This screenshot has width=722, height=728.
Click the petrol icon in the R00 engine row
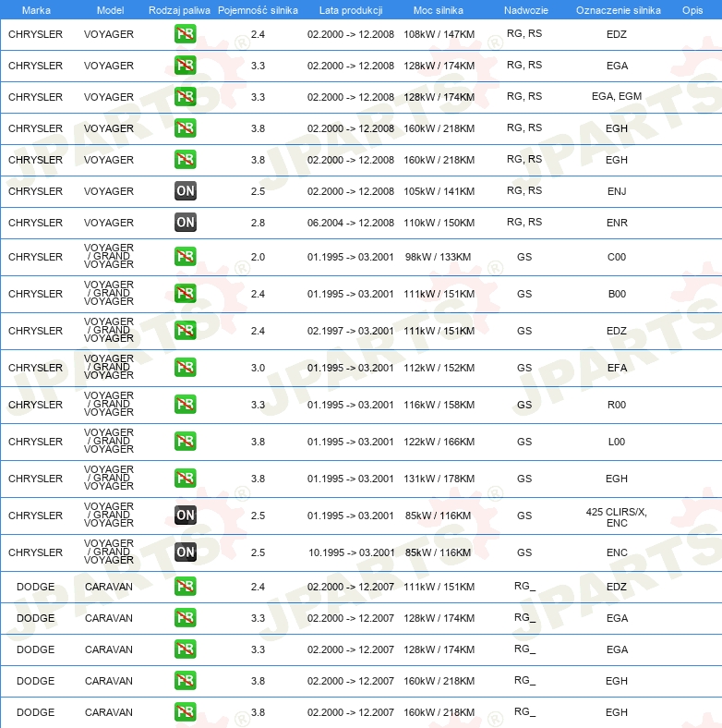click(185, 405)
